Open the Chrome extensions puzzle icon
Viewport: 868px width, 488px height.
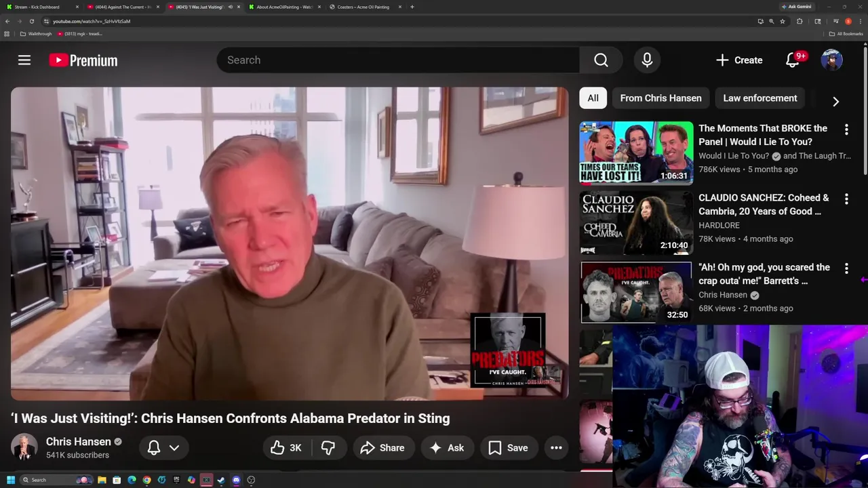(800, 21)
